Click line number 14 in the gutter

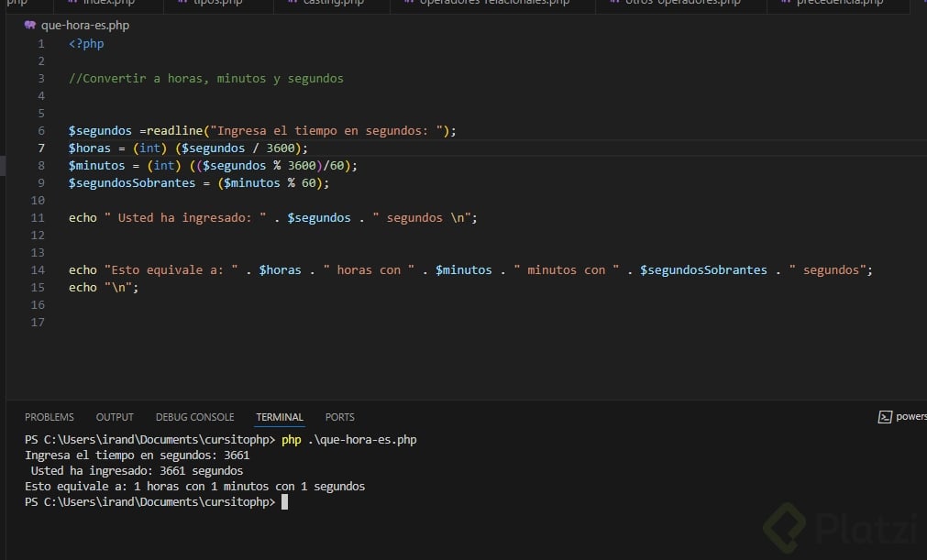[38, 270]
